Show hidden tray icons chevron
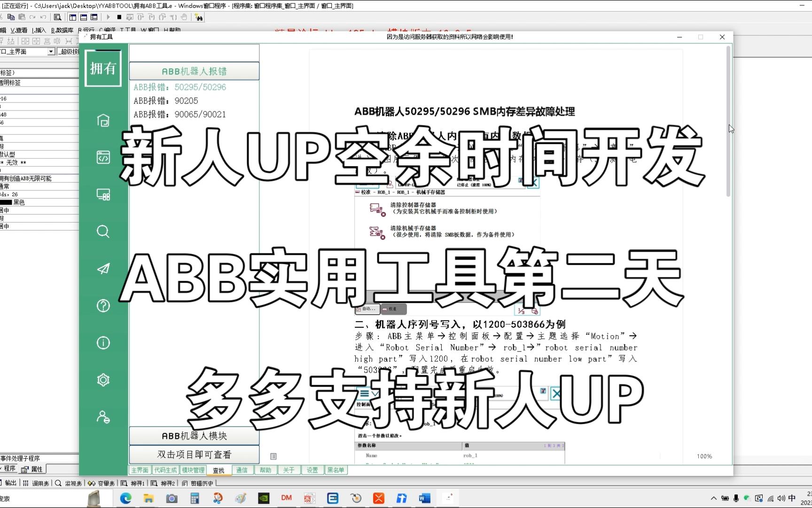 point(714,498)
